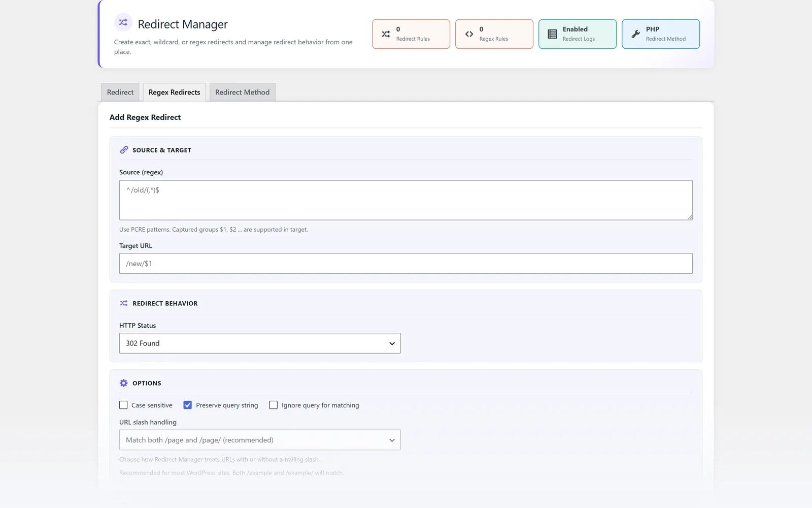Click the Ignore query for matching label
The height and width of the screenshot is (508, 812).
tap(320, 405)
